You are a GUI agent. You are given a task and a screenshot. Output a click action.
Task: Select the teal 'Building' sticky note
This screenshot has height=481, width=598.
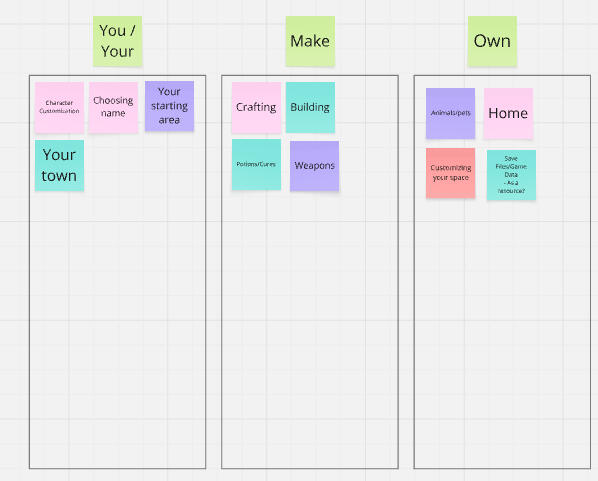point(310,107)
